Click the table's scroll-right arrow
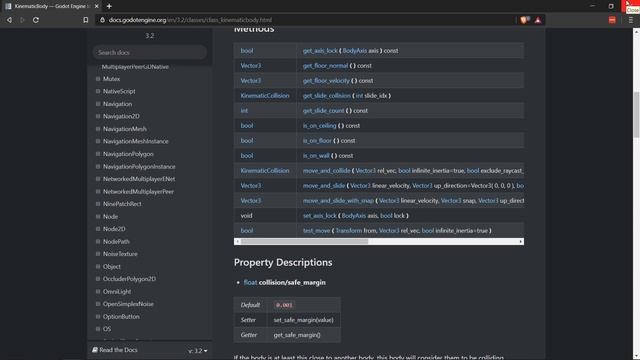Image resolution: width=640 pixels, height=360 pixels. point(521,242)
